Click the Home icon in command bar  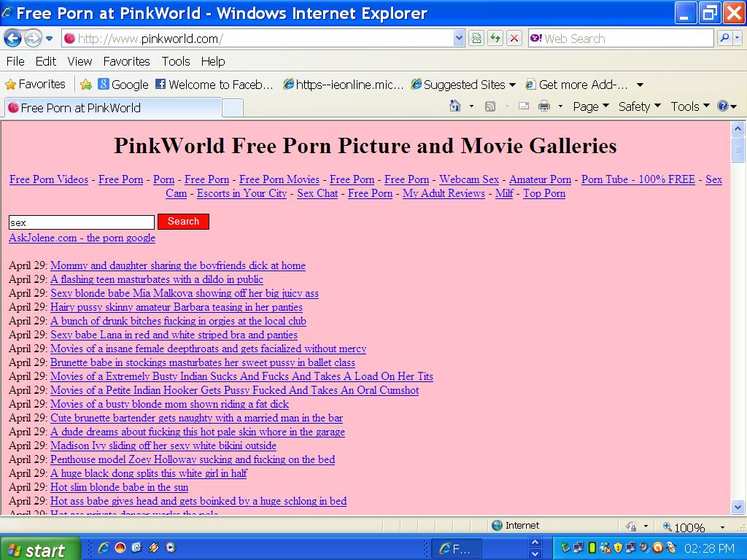click(x=455, y=106)
